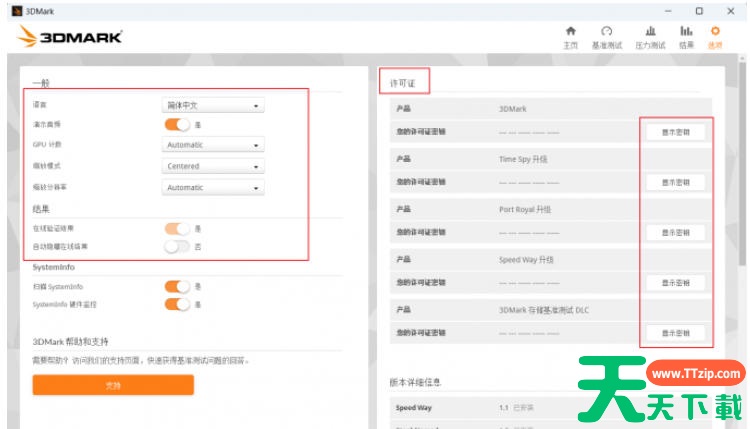This screenshot has width=750, height=429.
Task: Enable the auto-hide online results switch
Action: click(x=177, y=247)
